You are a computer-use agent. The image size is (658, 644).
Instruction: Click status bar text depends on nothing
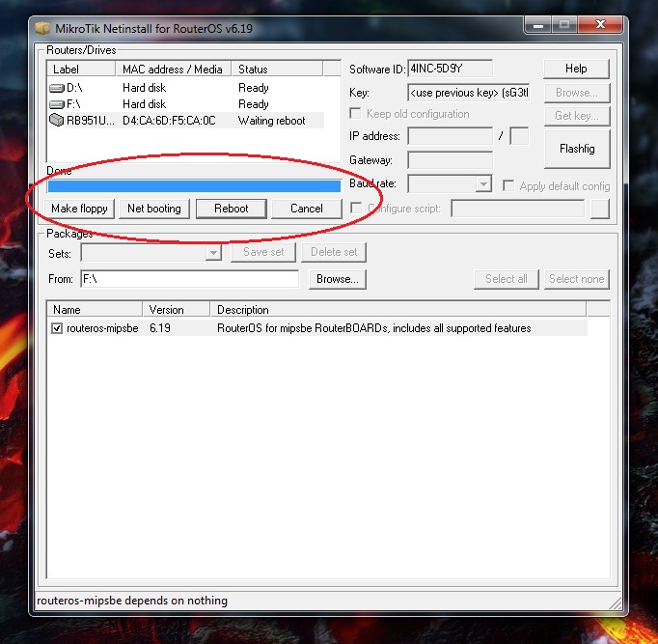pyautogui.click(x=132, y=601)
